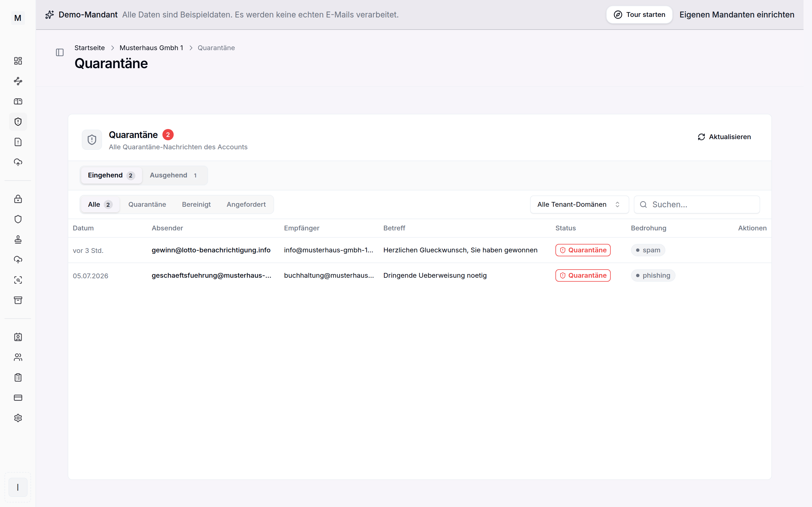Open Eigenen Mandanten einrichten link
This screenshot has height=507, width=812.
pos(737,15)
